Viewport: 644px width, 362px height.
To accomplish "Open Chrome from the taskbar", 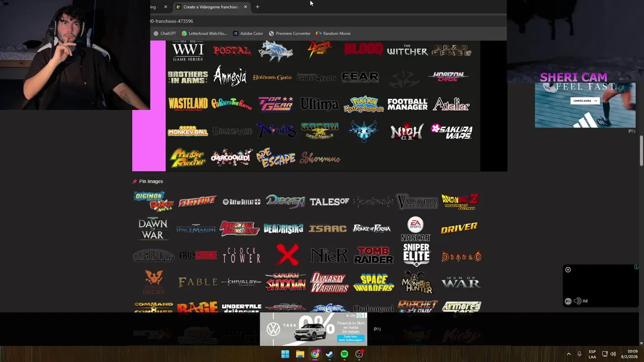I will (x=315, y=354).
